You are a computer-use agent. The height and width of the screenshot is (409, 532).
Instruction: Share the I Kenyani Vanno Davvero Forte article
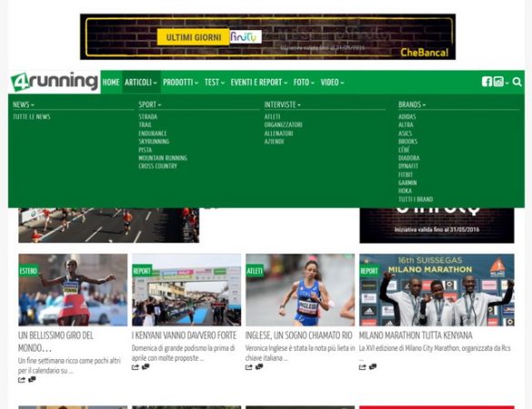click(x=135, y=367)
